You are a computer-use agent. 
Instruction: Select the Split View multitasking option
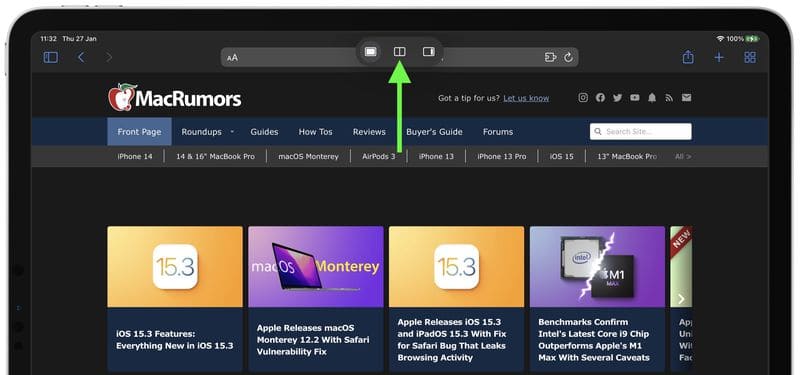pyautogui.click(x=399, y=52)
